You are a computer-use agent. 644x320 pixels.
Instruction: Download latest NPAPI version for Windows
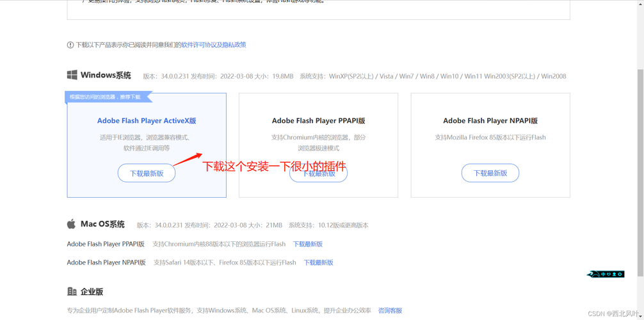tap(490, 173)
